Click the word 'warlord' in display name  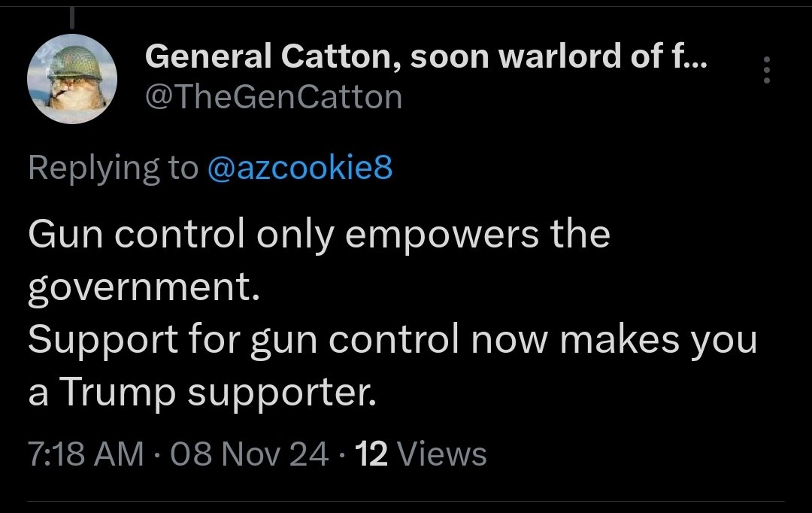click(x=560, y=56)
